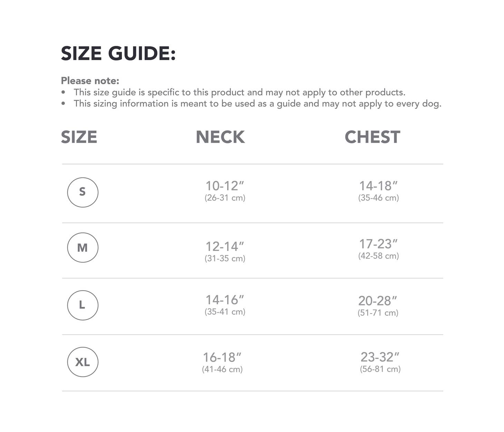Viewport: 504px width, 432px height.
Task: Click the 12-14" neck measurement
Action: point(225,246)
